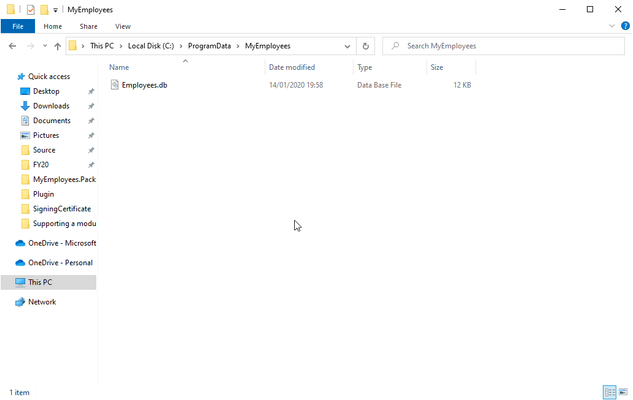Sort by Date modified column header
The image size is (633, 400).
point(292,67)
